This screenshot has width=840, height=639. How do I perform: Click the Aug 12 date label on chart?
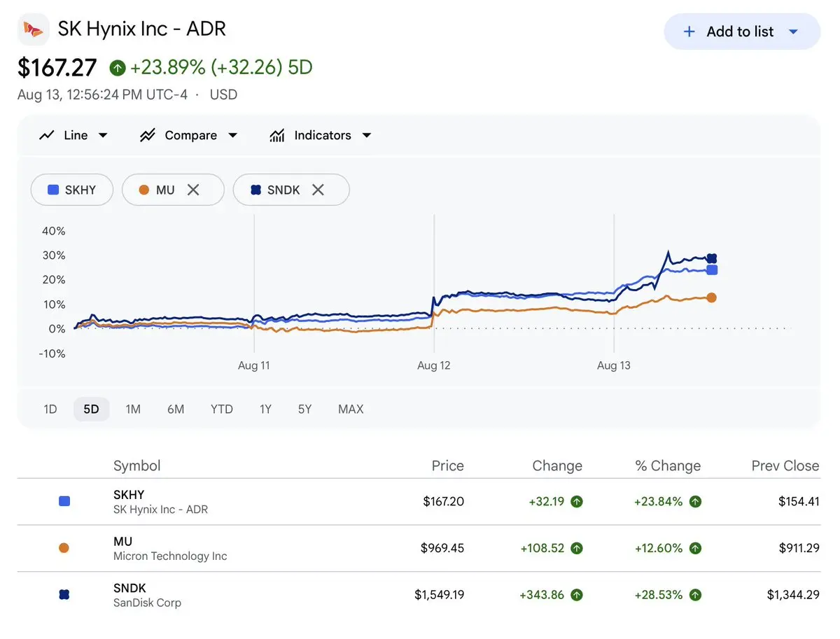434,365
